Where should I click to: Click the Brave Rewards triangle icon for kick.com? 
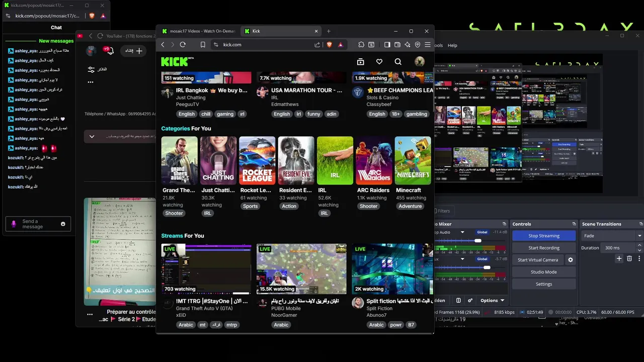(341, 45)
